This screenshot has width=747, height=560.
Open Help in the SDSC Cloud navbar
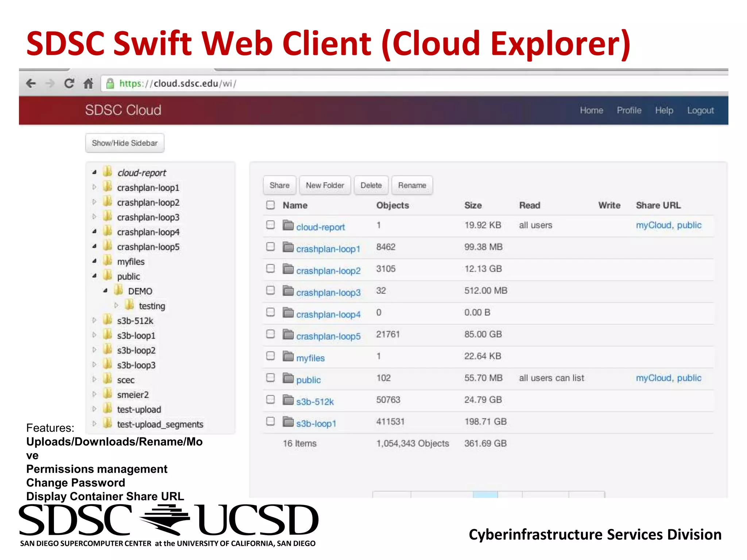(664, 110)
